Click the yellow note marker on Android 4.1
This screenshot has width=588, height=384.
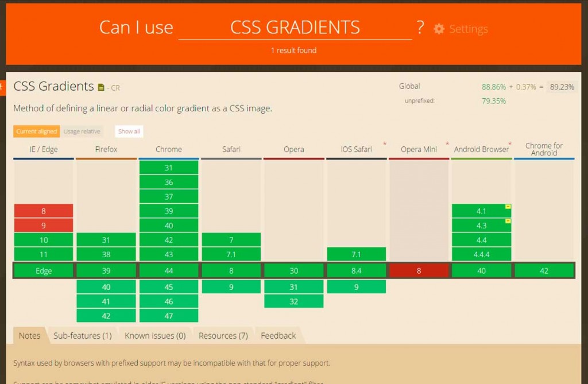[x=508, y=207]
